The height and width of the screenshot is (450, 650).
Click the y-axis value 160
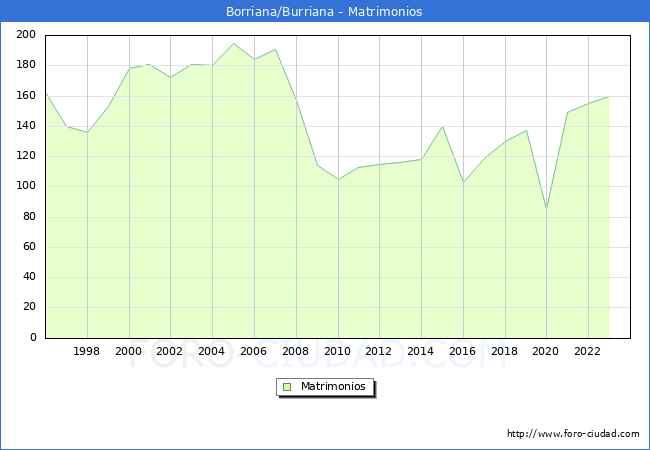pos(26,96)
